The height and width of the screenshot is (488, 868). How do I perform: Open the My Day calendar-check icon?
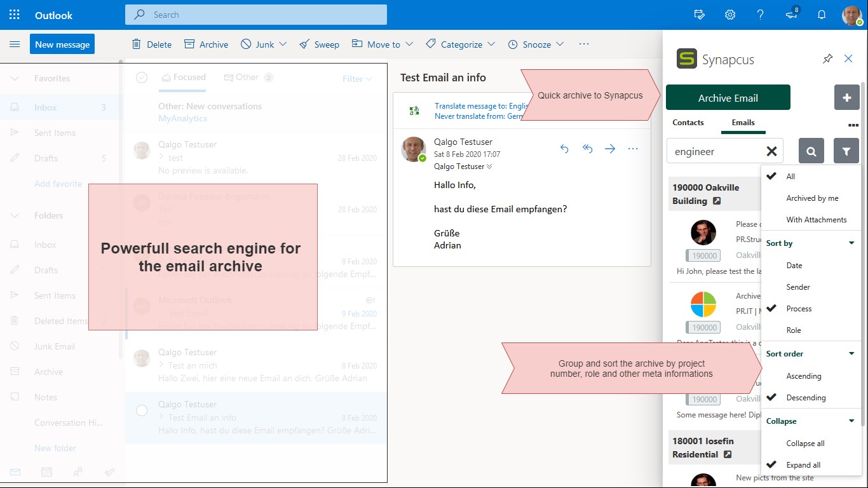tap(700, 15)
